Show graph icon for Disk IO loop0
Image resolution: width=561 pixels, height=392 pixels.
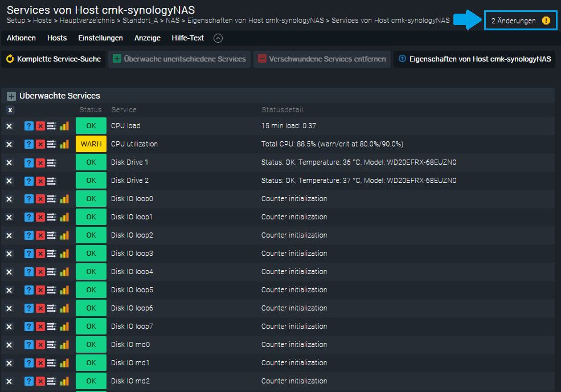click(x=64, y=199)
